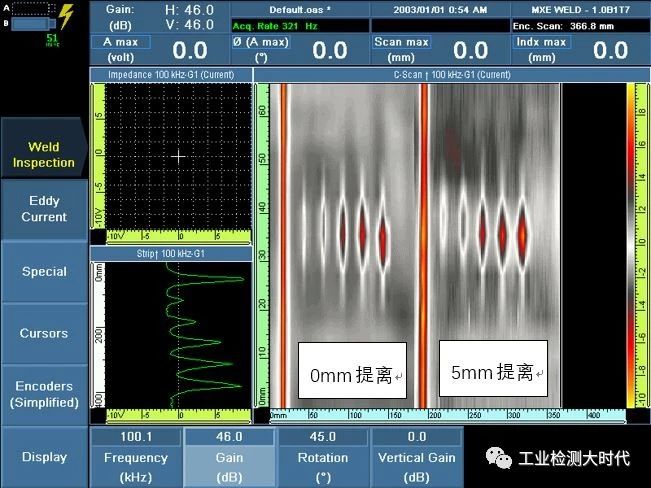Select the Cursors menu item
651x488 pixels.
(x=44, y=333)
